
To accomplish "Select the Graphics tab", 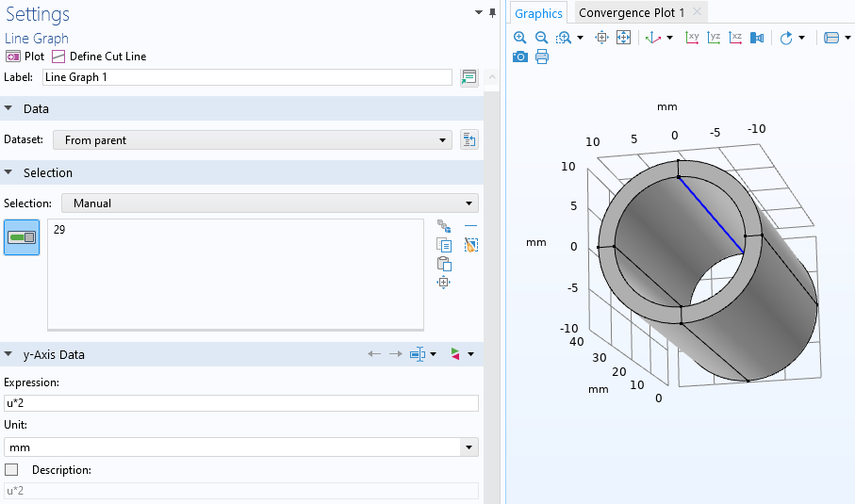I will coord(538,13).
